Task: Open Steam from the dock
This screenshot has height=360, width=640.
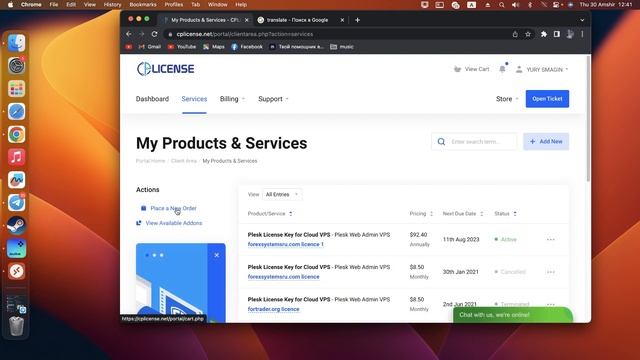Action: [x=16, y=225]
